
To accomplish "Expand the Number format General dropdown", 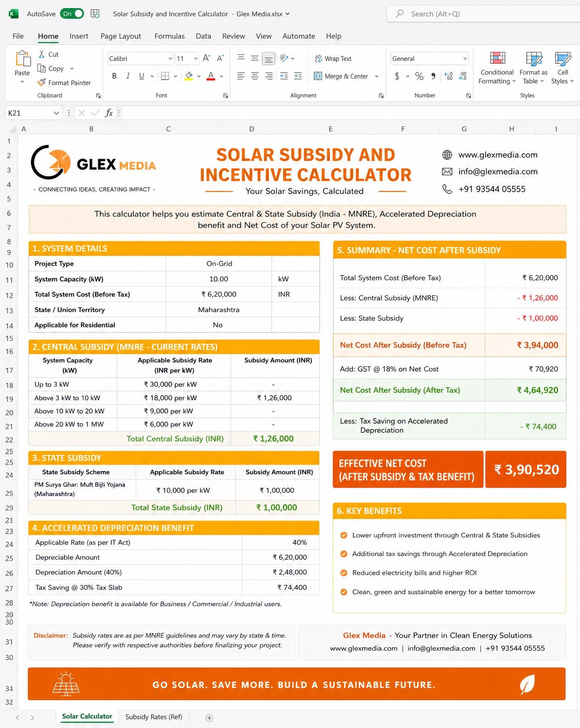I will [x=465, y=59].
